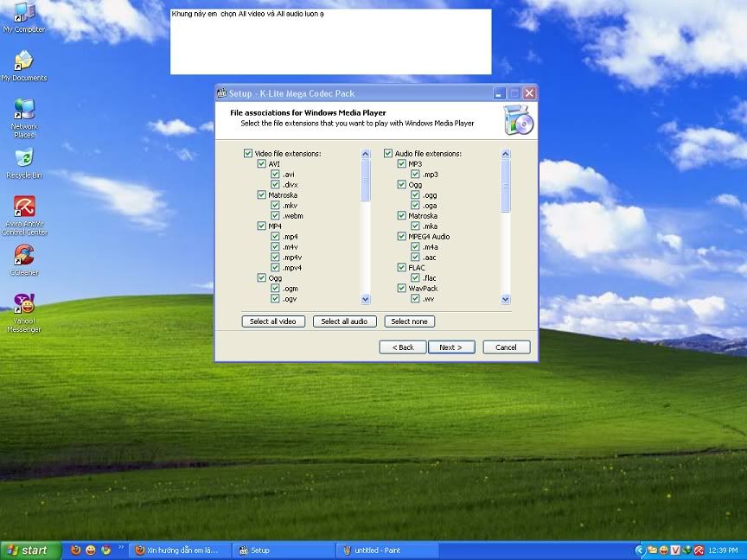Image resolution: width=747 pixels, height=560 pixels.
Task: Uncheck the .ogv extension
Action: coord(275,298)
